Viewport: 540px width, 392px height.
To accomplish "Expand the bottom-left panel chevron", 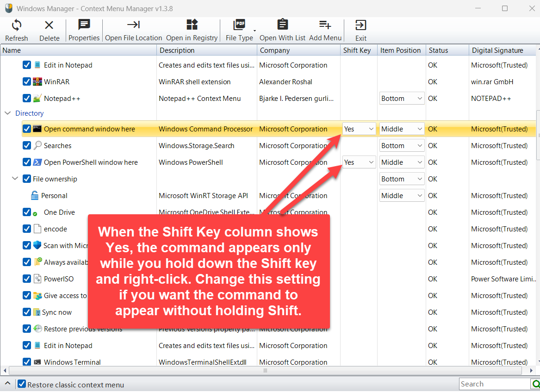I will [7, 383].
